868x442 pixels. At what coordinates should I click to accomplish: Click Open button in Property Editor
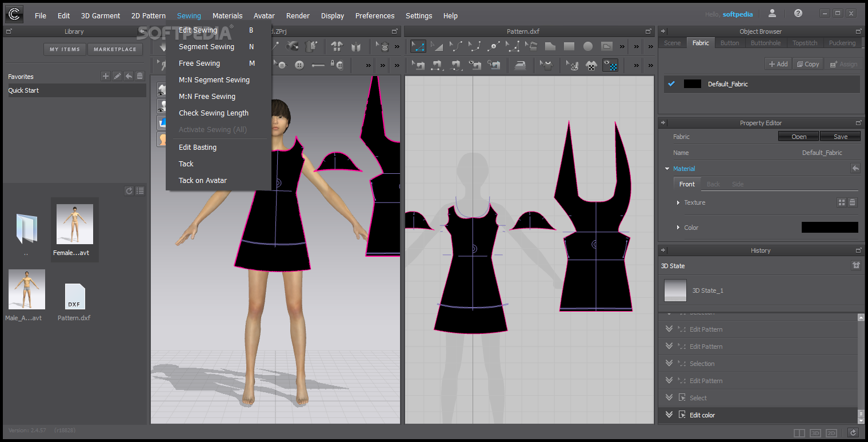coord(799,137)
